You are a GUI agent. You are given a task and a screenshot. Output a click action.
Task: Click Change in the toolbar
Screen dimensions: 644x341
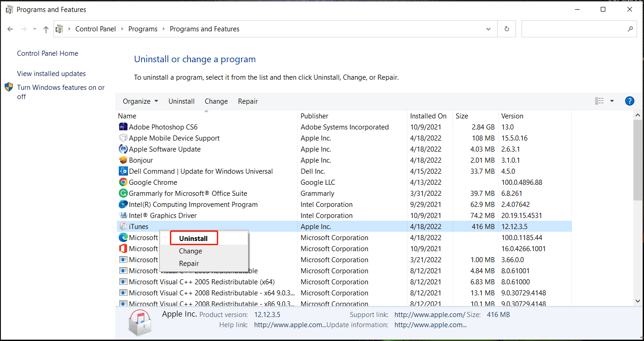pos(216,101)
